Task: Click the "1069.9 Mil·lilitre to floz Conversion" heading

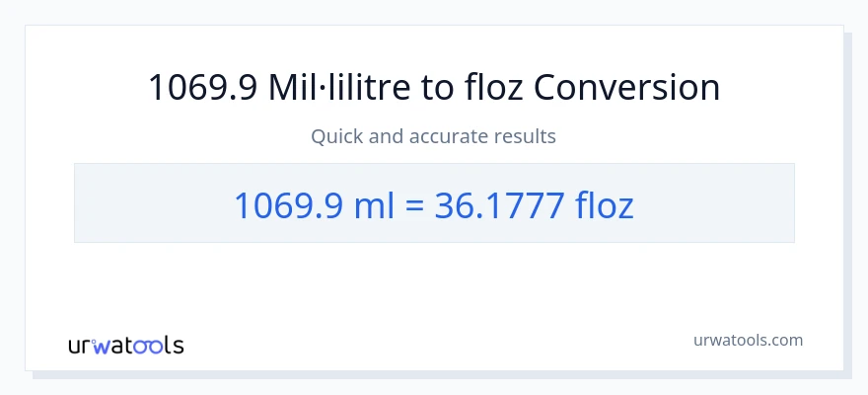Action: tap(434, 88)
